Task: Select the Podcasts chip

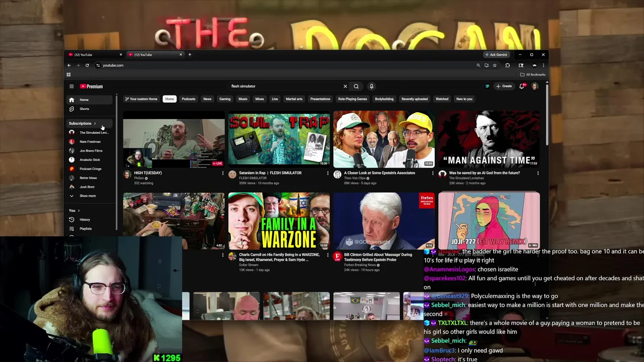Action: pyautogui.click(x=189, y=99)
